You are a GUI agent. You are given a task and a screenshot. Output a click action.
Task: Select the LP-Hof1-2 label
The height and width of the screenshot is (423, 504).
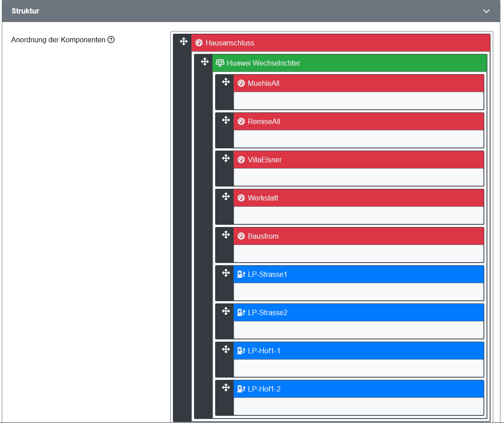point(264,389)
